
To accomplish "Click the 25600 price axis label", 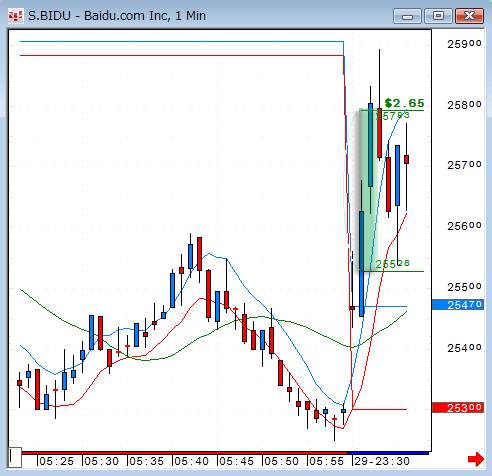I will [x=464, y=226].
